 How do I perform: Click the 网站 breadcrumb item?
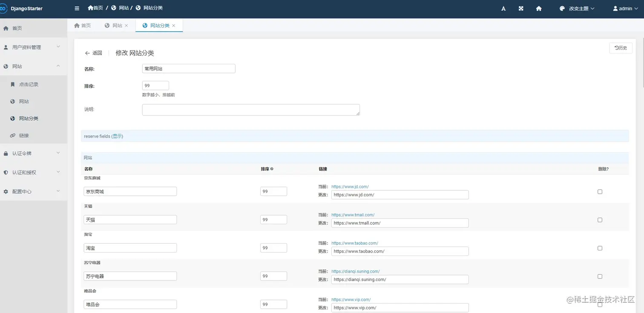(x=120, y=8)
